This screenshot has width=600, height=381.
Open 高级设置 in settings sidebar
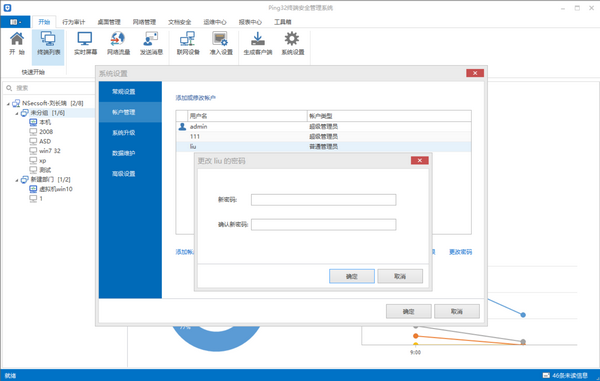coord(130,174)
